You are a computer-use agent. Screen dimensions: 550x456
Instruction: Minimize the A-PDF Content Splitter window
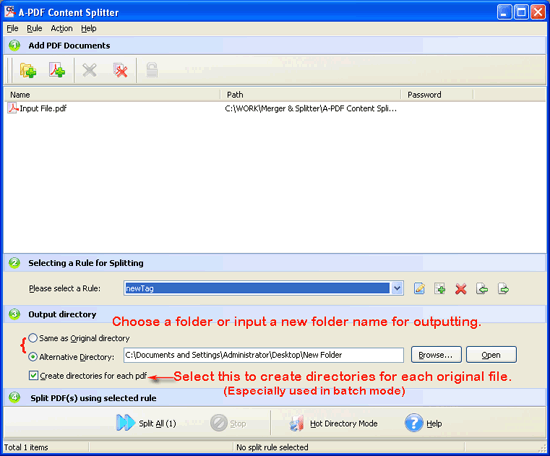(504, 12)
